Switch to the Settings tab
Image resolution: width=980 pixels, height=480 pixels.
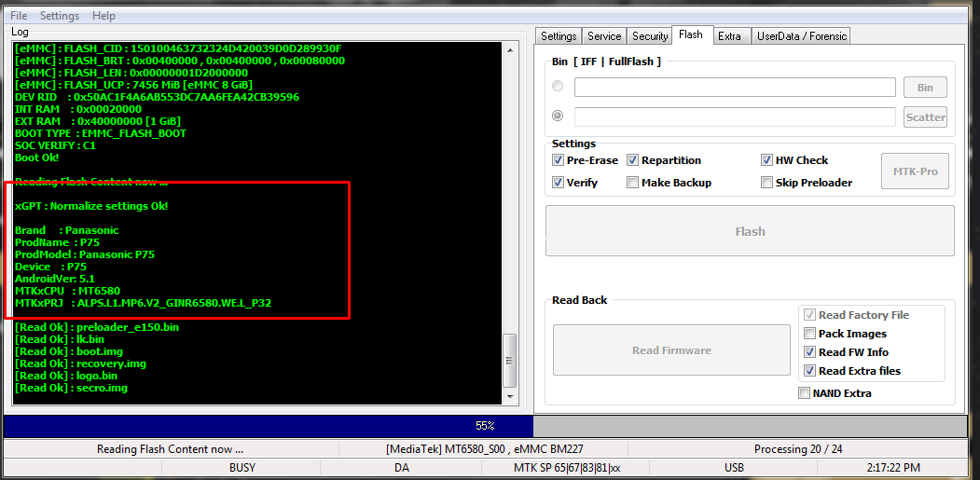click(559, 36)
